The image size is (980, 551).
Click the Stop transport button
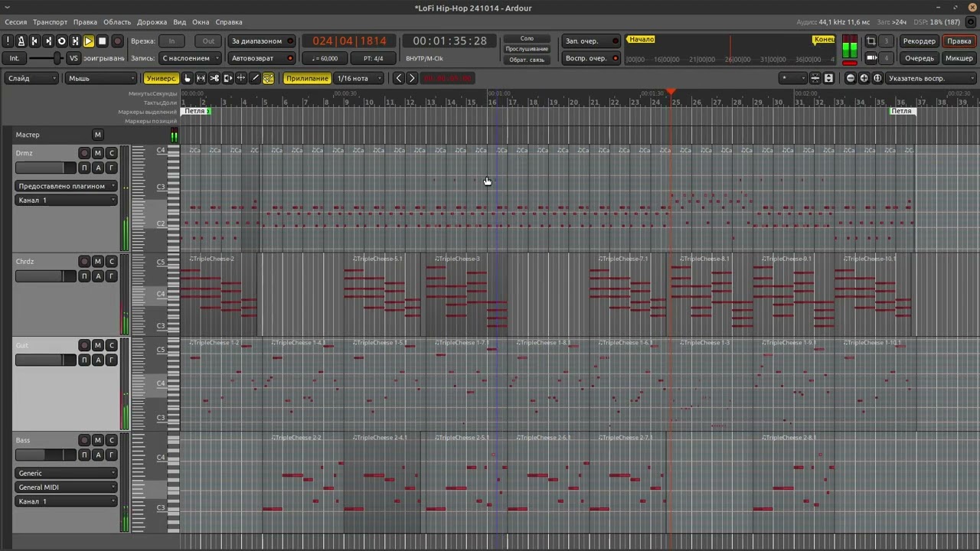102,41
